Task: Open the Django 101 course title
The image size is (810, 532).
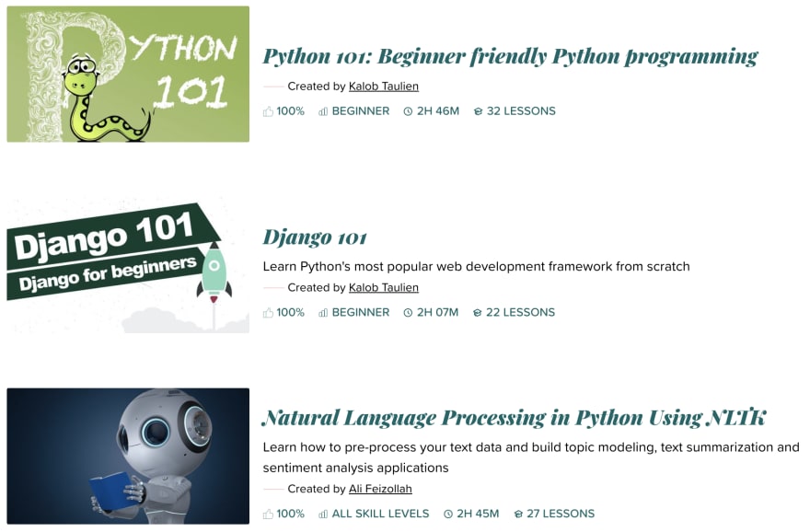Action: point(315,237)
